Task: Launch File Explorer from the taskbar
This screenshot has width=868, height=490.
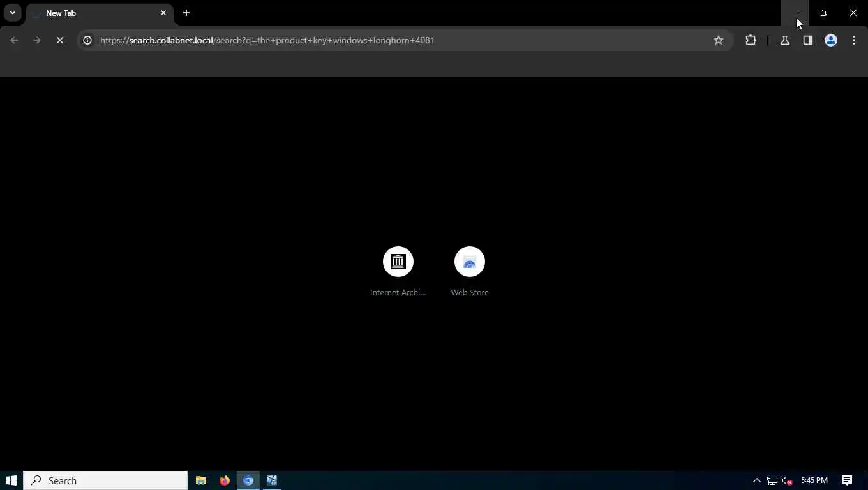Action: 201,480
